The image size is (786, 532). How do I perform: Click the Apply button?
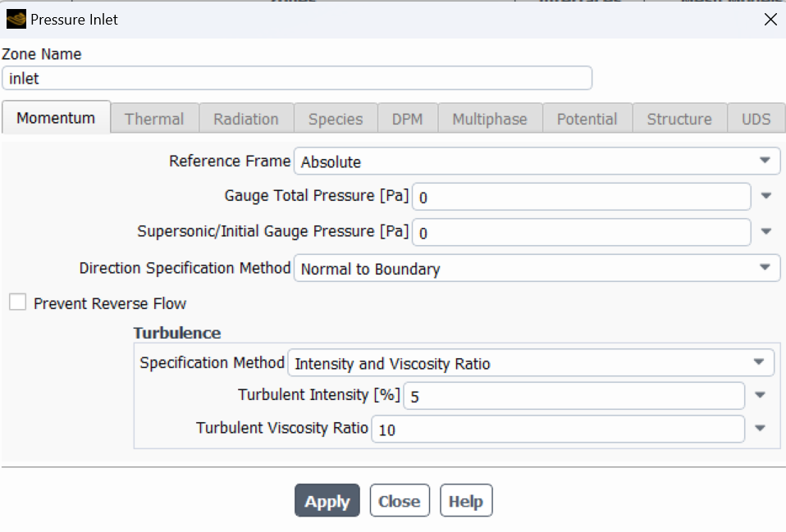[x=327, y=500]
